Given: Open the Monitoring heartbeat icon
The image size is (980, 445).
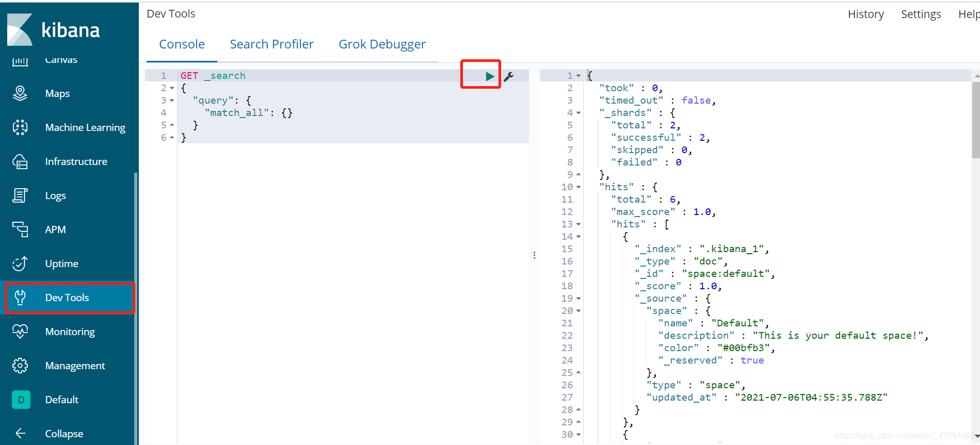Looking at the screenshot, I should click(x=20, y=332).
